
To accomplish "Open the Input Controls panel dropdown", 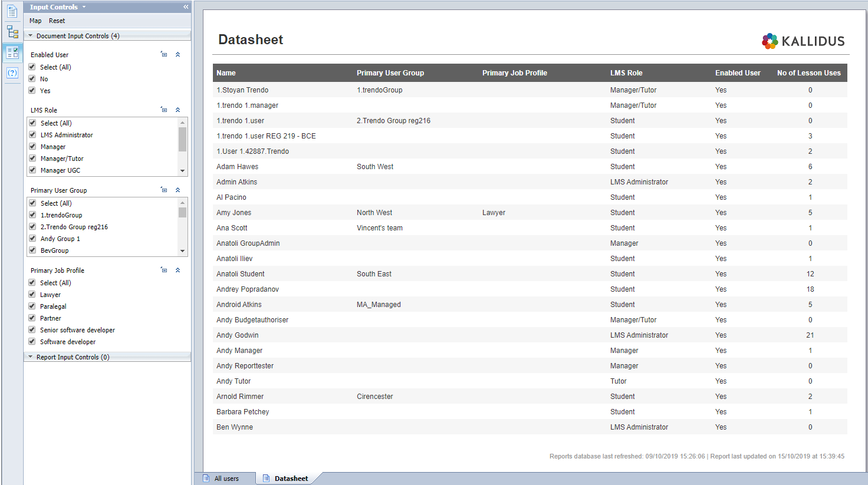I will coord(84,7).
